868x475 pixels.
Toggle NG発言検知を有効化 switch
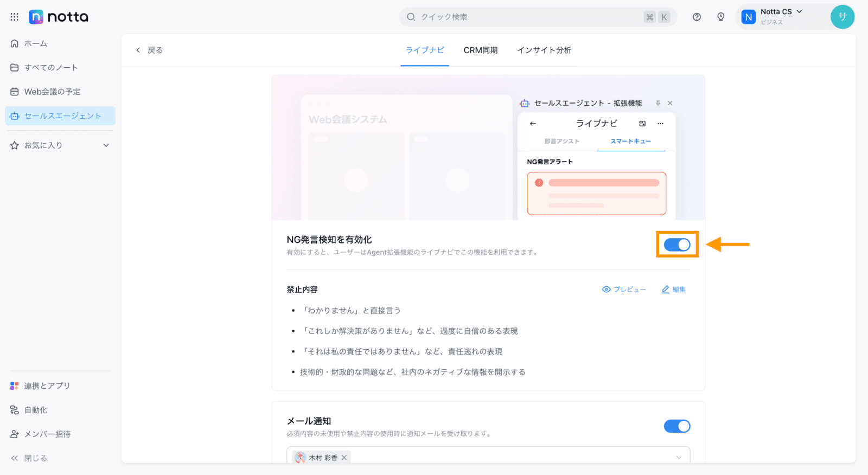(x=677, y=245)
